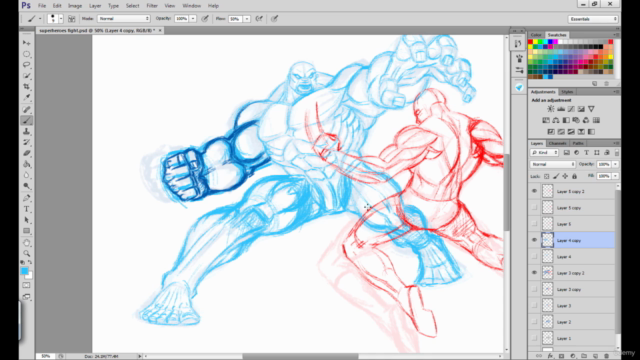Switch to the Channels tab
Image resolution: width=640 pixels, height=360 pixels.
[558, 143]
